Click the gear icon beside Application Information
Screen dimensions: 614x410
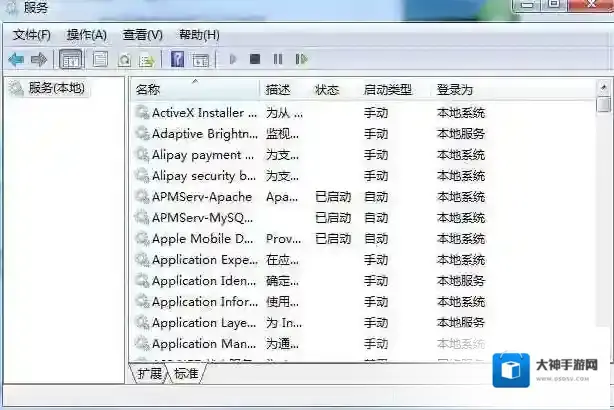point(142,301)
